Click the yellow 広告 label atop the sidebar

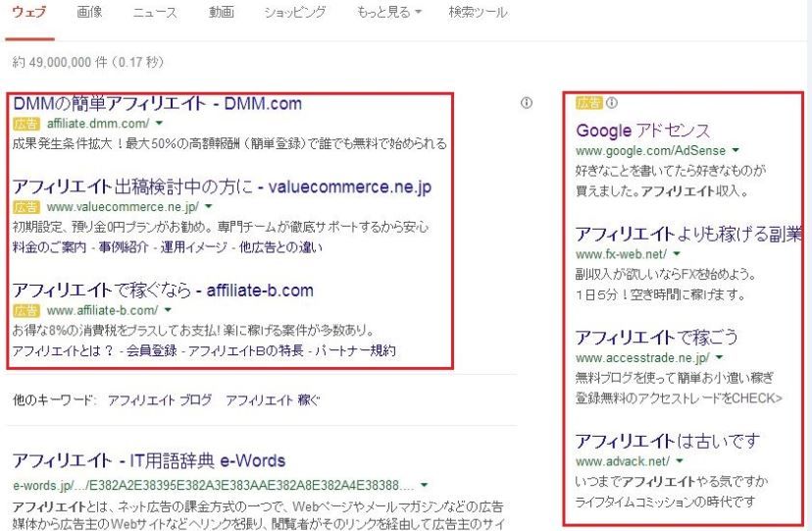pos(589,103)
